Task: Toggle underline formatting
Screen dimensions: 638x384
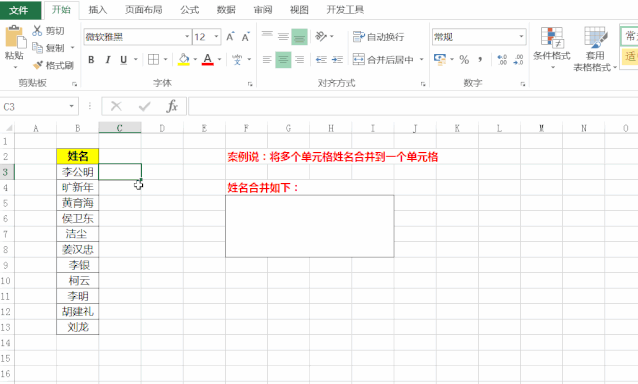Action: 123,60
